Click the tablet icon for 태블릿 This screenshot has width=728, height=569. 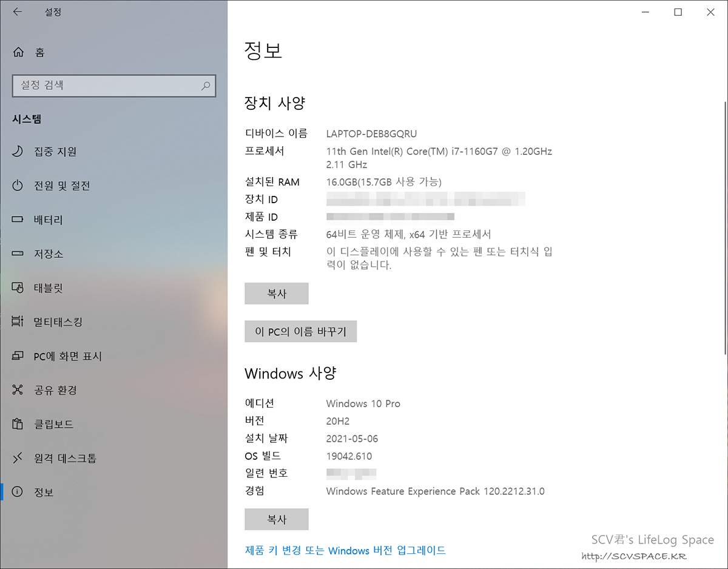(x=18, y=288)
